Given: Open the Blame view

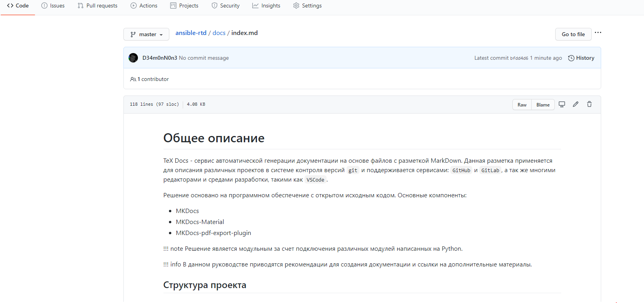Looking at the screenshot, I should pos(543,105).
